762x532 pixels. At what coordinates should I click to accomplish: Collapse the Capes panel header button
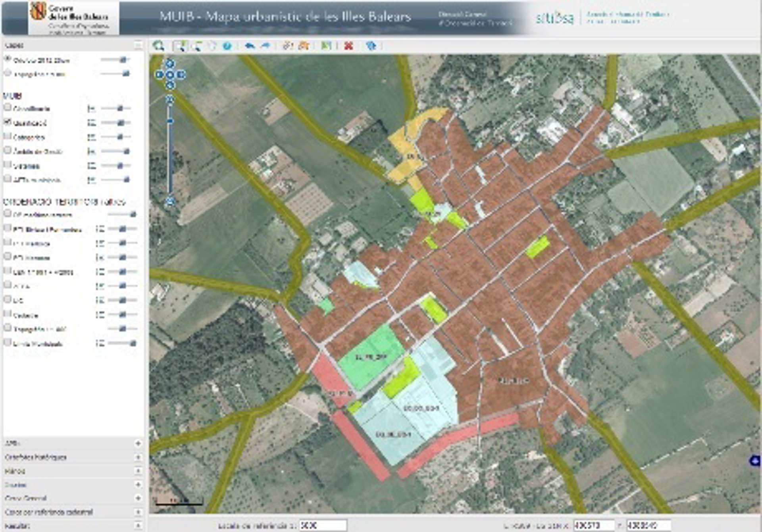click(138, 45)
